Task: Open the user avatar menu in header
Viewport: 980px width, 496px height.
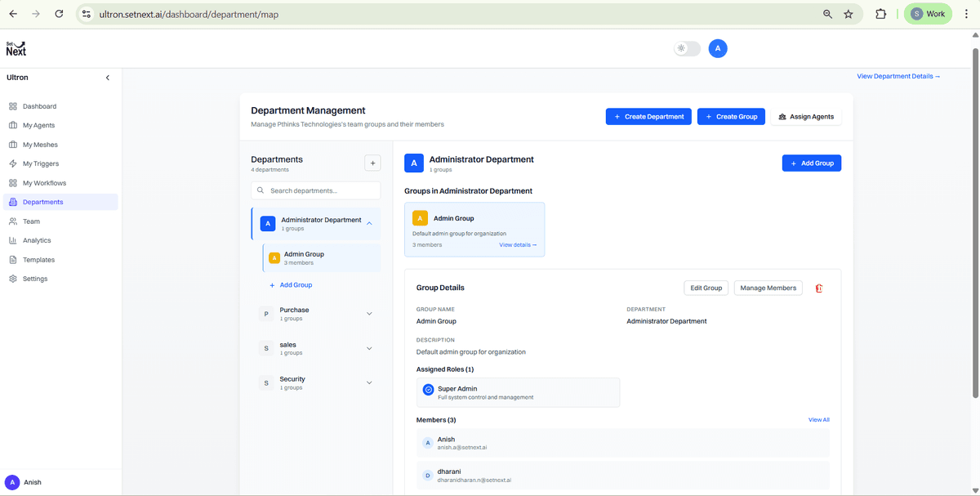Action: coord(718,48)
